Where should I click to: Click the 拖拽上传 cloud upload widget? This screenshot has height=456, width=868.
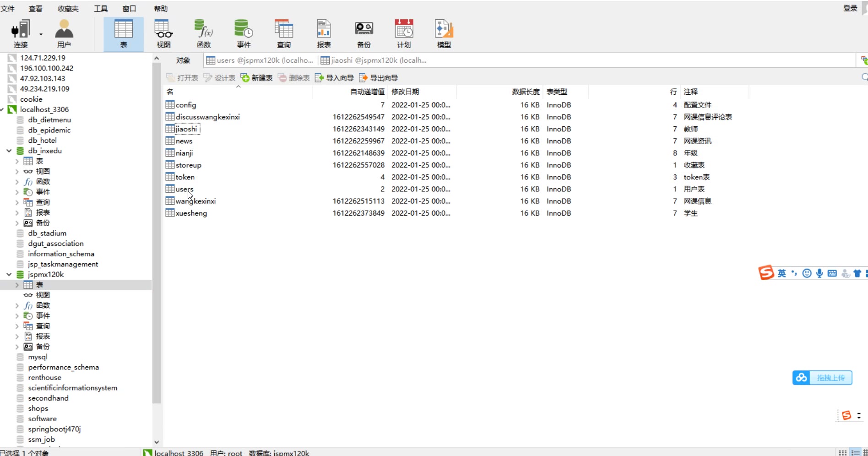pyautogui.click(x=822, y=378)
